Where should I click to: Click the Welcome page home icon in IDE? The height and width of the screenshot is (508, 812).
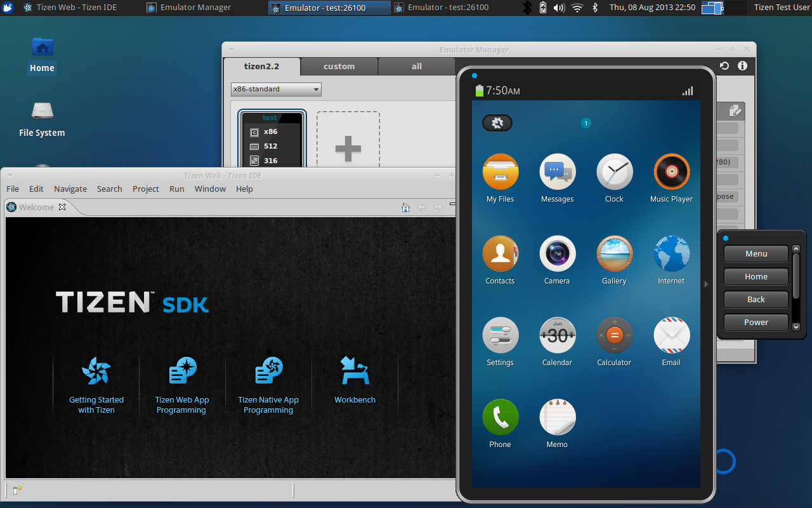(x=406, y=208)
